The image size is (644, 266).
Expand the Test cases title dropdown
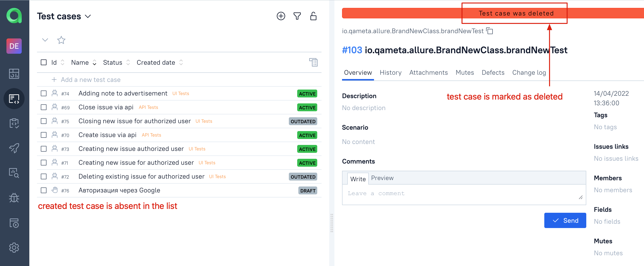pos(88,16)
